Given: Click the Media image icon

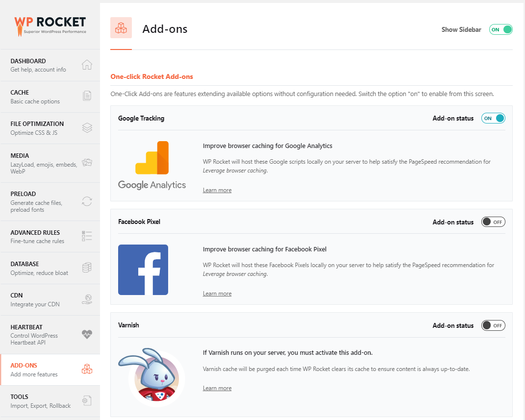Looking at the screenshot, I should pos(87,163).
